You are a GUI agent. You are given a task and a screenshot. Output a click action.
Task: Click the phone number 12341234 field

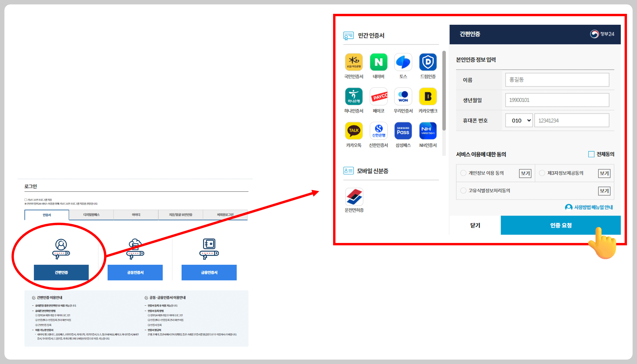tap(572, 120)
